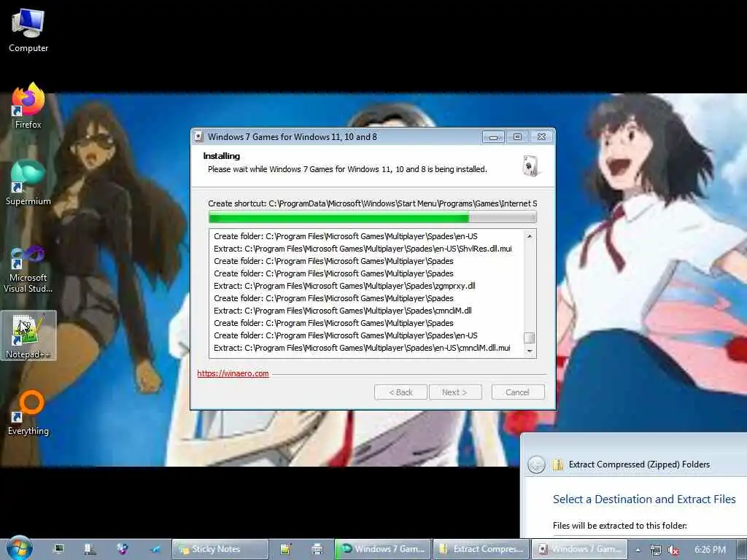
Task: Click the monitor quick-launch icon in the taskbar
Action: [58, 549]
